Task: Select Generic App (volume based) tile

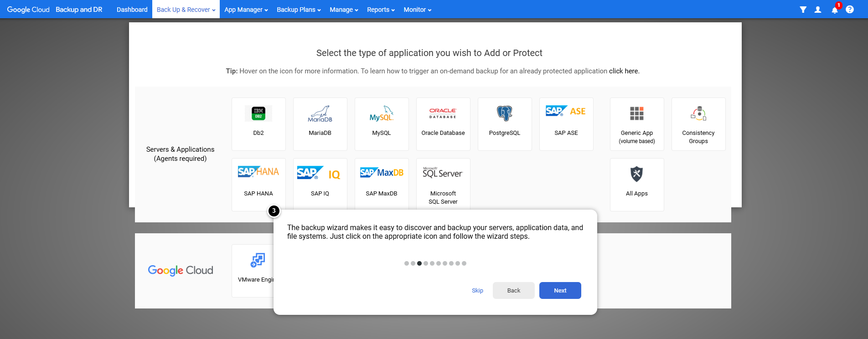Action: (637, 124)
